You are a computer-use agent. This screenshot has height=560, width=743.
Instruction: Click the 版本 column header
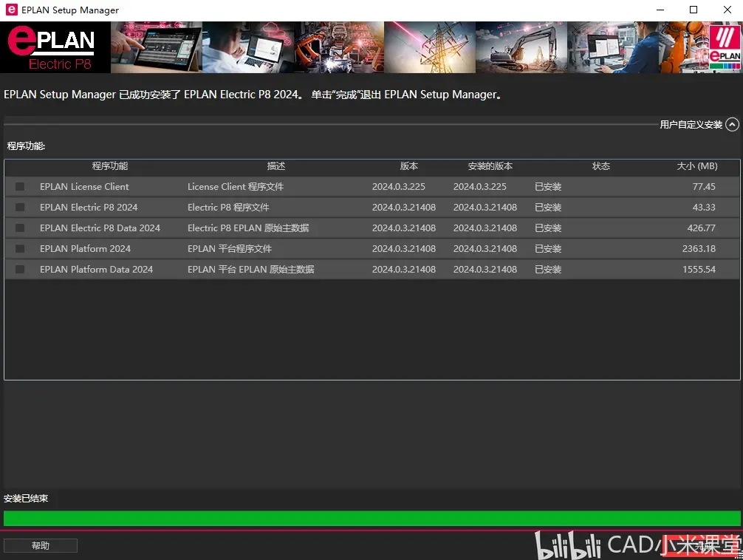[409, 166]
